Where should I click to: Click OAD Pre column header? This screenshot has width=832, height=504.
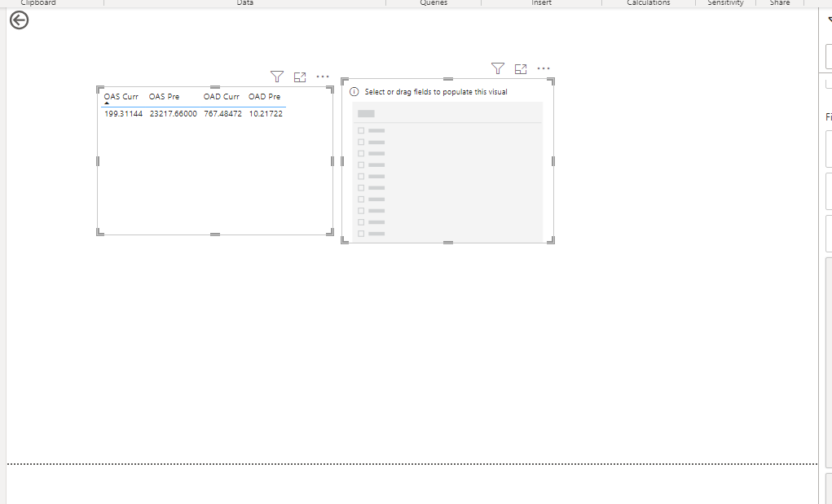pyautogui.click(x=264, y=96)
